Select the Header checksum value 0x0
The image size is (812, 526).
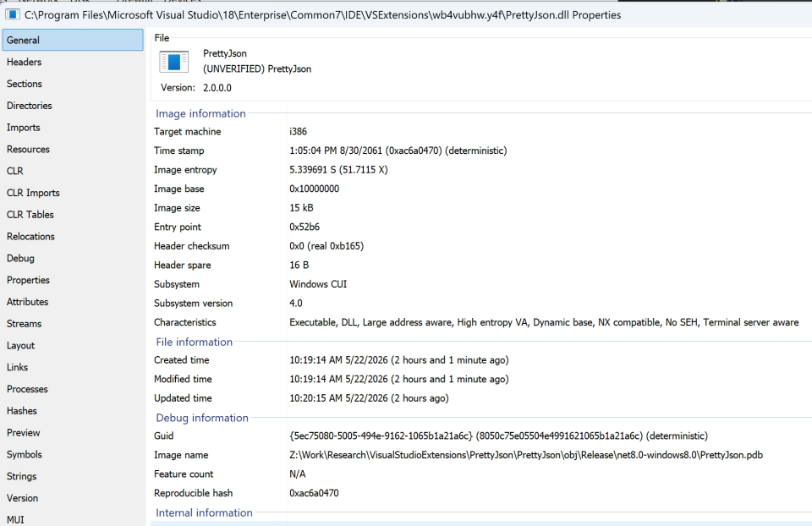[x=326, y=246]
